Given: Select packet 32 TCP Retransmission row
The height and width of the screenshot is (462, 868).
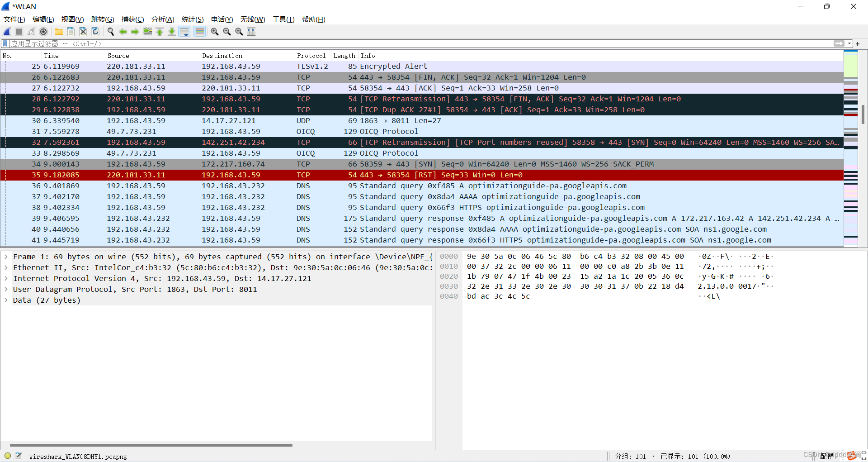Looking at the screenshot, I should tap(422, 143).
